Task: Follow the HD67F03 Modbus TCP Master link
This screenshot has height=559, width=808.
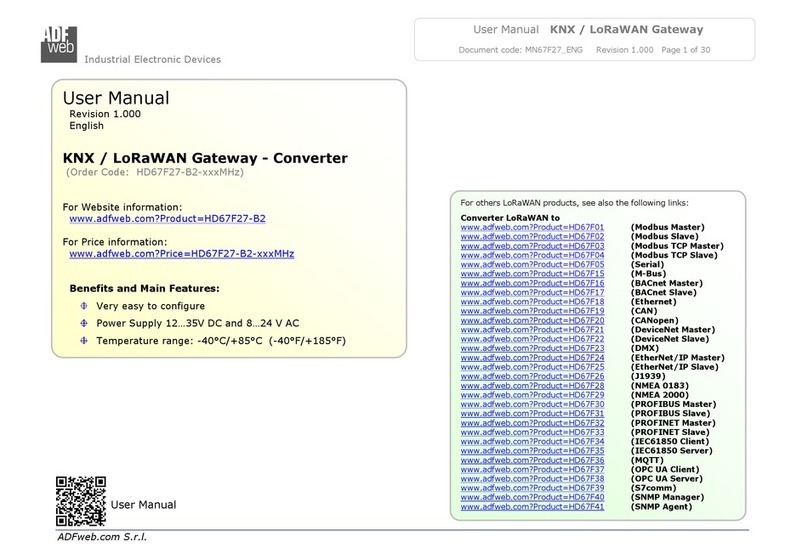Action: click(532, 246)
